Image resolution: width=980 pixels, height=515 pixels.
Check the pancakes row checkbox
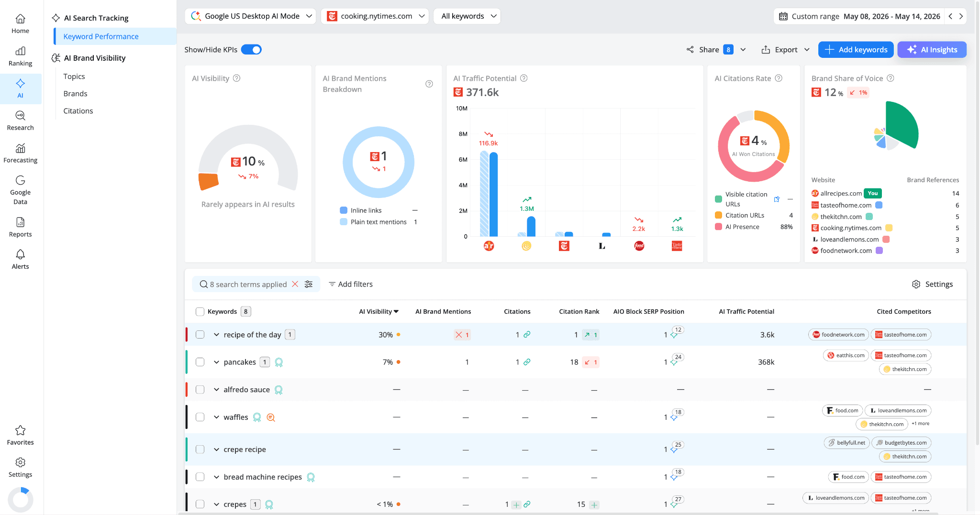click(x=200, y=362)
